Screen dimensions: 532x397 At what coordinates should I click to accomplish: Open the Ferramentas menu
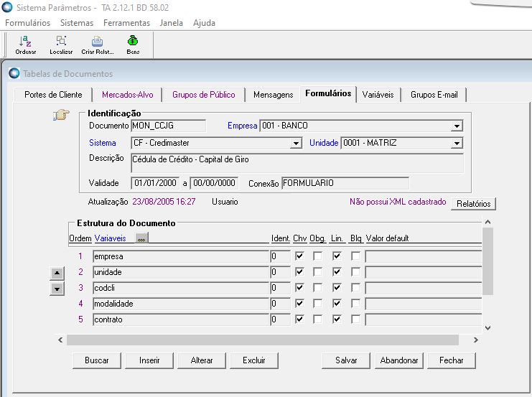click(x=126, y=23)
